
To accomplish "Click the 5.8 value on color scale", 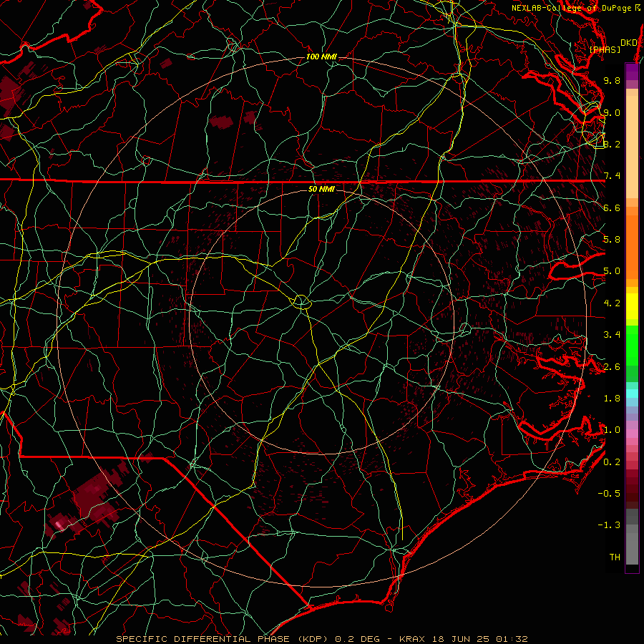I will [x=612, y=240].
